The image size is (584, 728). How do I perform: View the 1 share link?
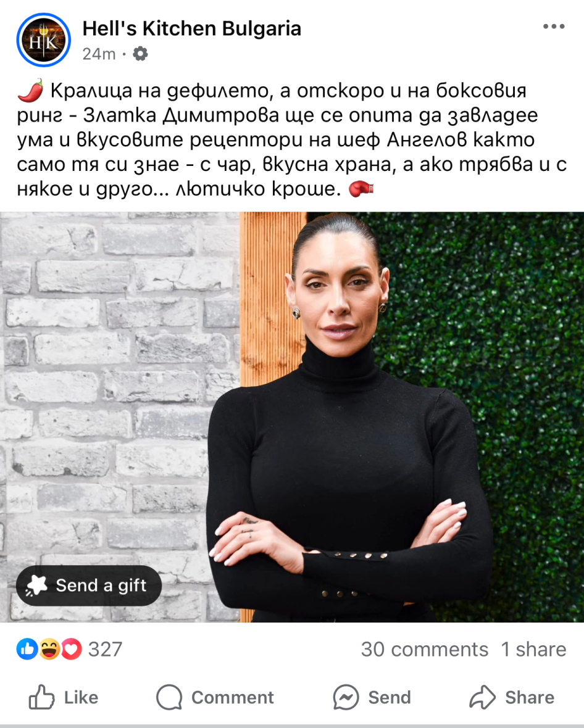(x=534, y=649)
